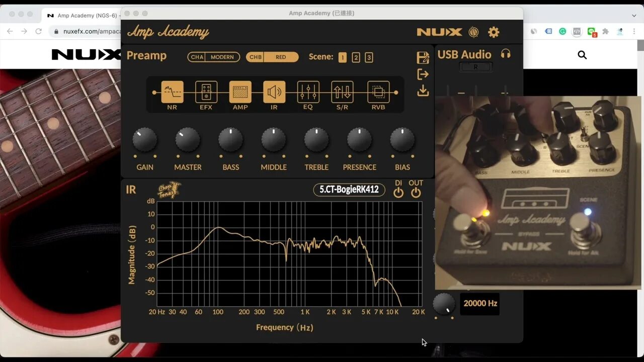The height and width of the screenshot is (362, 644).
Task: Click the Amp Academy script logo
Action: (168, 32)
